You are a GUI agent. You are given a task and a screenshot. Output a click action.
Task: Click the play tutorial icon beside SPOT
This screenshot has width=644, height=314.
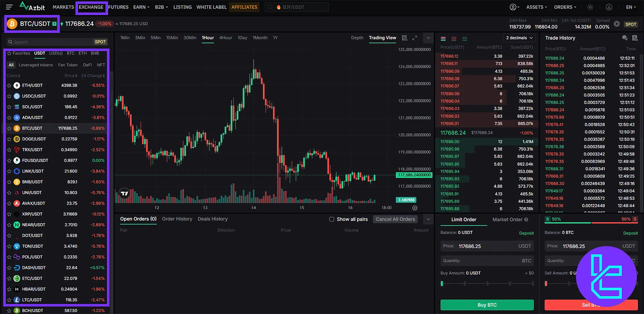pyautogui.click(x=617, y=24)
